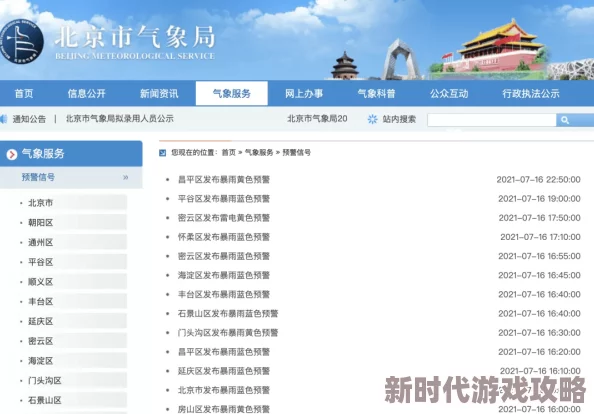The height and width of the screenshot is (414, 594).
Task: Open 丰台区发布暴雨蓝色预警 warning
Action: (x=224, y=294)
